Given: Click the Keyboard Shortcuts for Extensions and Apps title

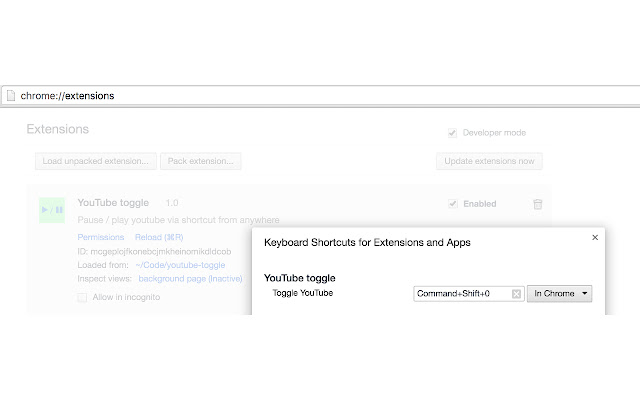Looking at the screenshot, I should click(x=367, y=242).
